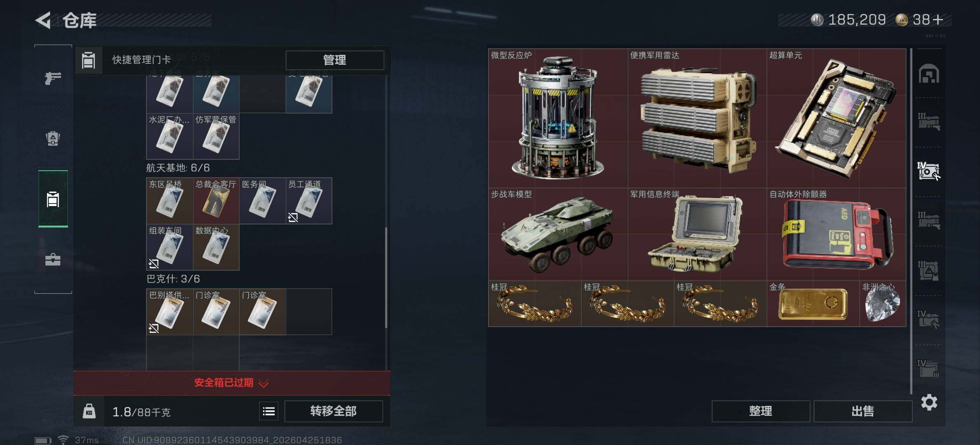The image size is (980, 445).
Task: Select the 非洲之心 diamond item
Action: 883,304
